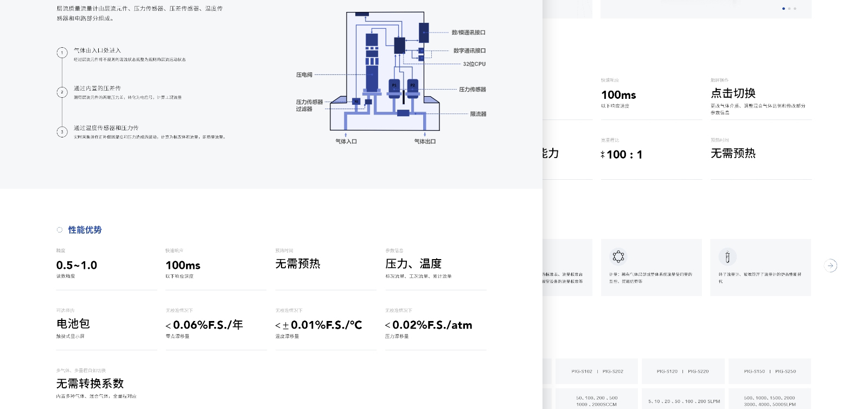Screen dimensions: 868x409
Task: Click the 性能优势 section heading
Action: pos(85,230)
